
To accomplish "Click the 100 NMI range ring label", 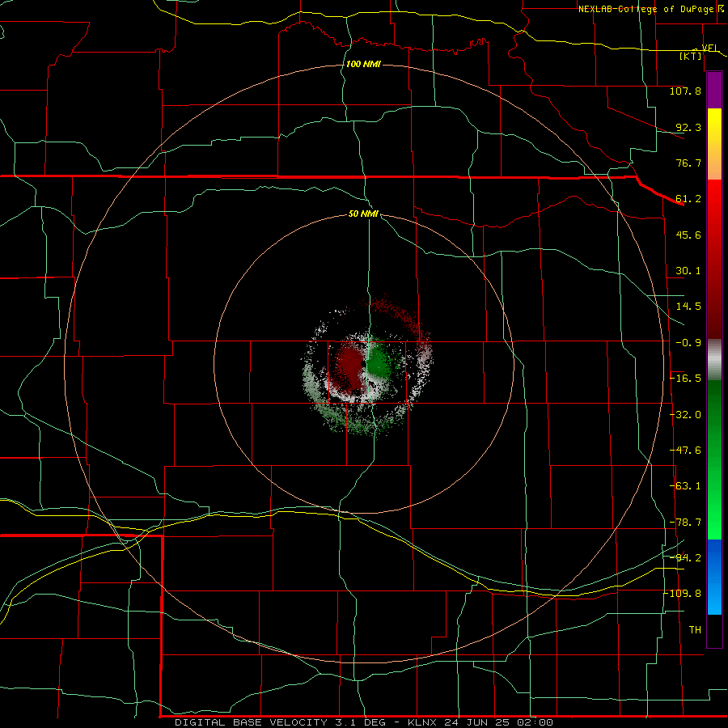I will 363,64.
